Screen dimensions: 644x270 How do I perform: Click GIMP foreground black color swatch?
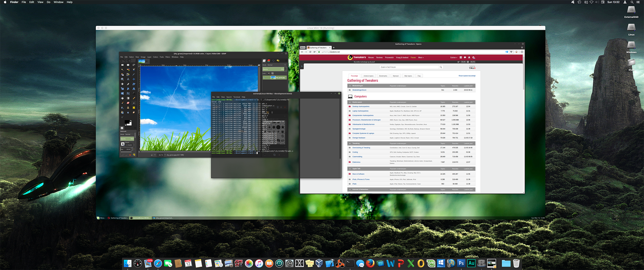click(x=127, y=122)
